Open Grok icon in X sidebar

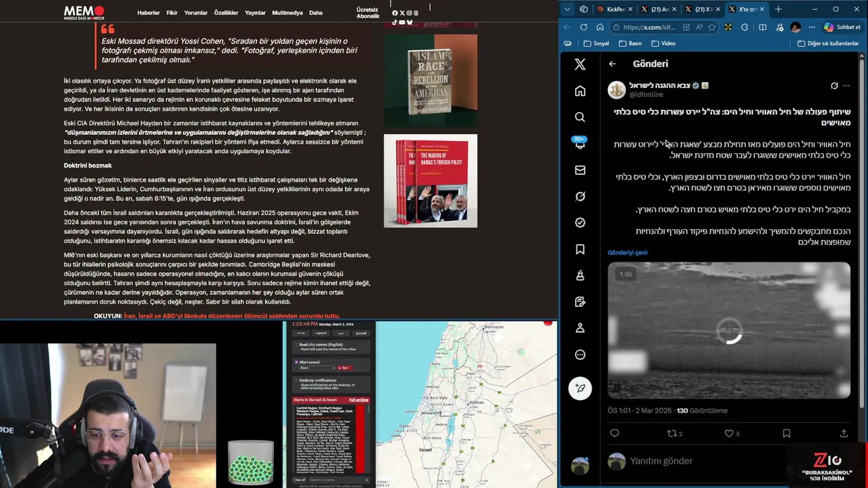tap(580, 197)
